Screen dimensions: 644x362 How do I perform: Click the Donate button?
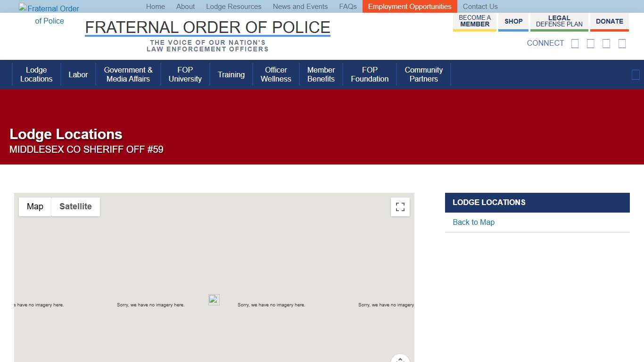click(x=609, y=22)
